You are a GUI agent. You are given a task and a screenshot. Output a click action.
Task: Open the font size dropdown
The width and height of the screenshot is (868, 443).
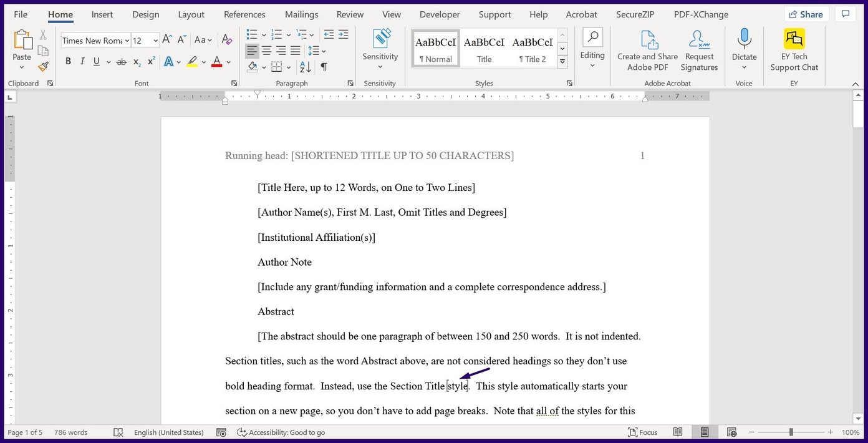tap(155, 40)
